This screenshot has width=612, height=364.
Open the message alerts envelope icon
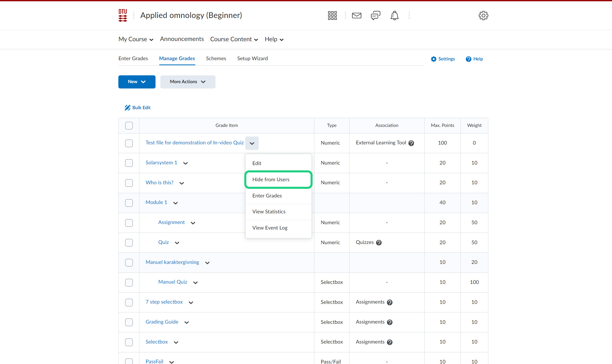pos(357,16)
